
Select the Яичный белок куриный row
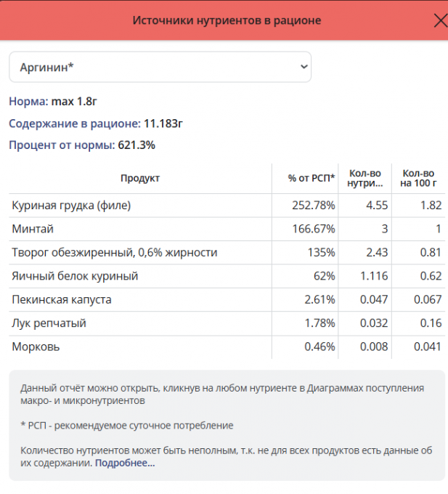click(75, 276)
